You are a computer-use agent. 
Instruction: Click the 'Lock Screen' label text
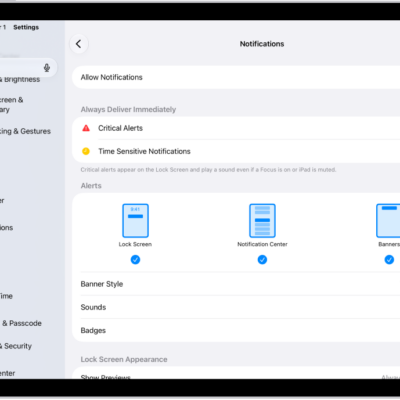tap(135, 244)
